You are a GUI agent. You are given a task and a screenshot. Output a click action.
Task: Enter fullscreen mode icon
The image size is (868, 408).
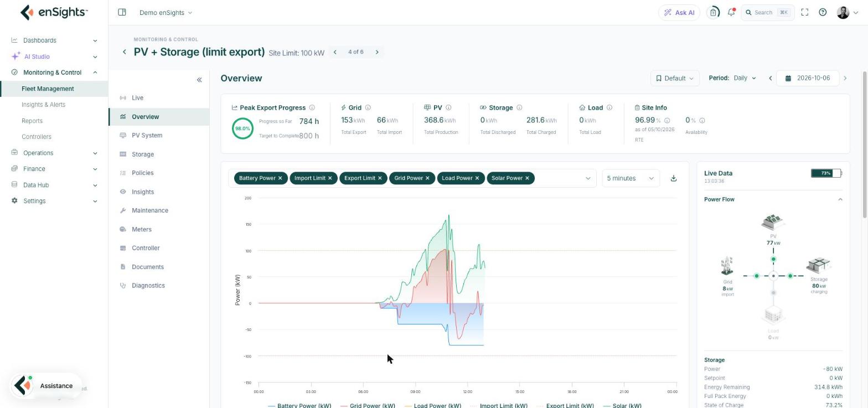coord(805,12)
